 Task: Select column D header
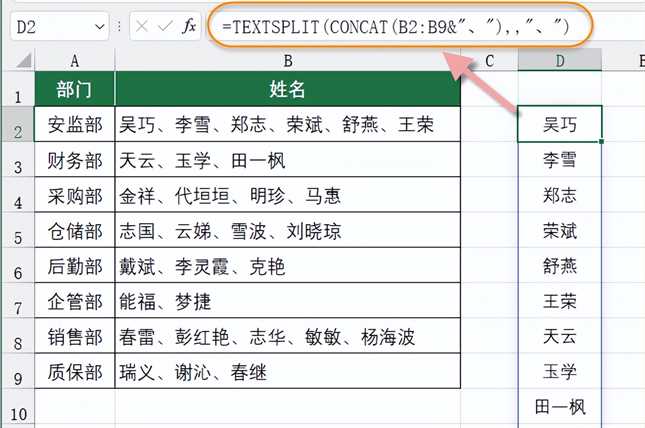click(x=560, y=62)
